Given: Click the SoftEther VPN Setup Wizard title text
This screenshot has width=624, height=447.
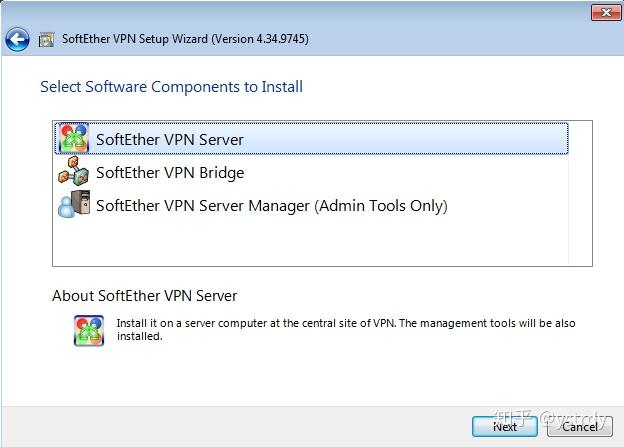Looking at the screenshot, I should (185, 39).
